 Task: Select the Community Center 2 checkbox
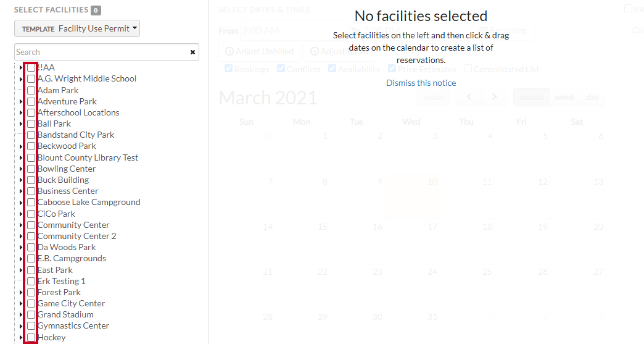click(31, 237)
